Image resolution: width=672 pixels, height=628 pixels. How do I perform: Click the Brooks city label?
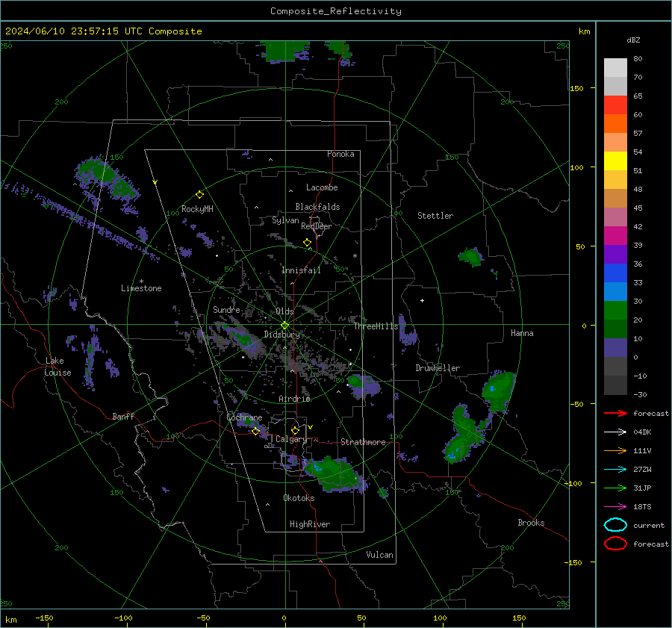[531, 523]
